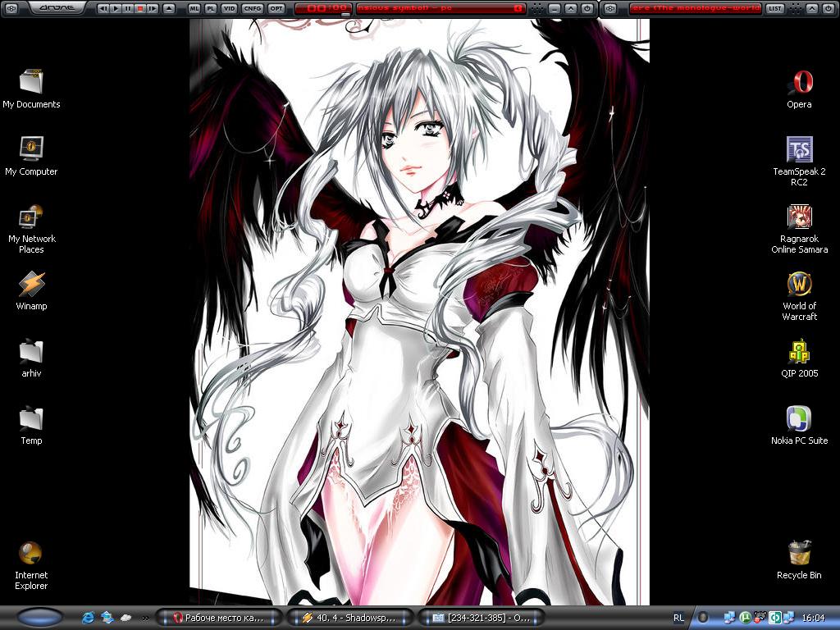Click the red icon inside song title display
The image size is (840, 630).
point(518,8)
